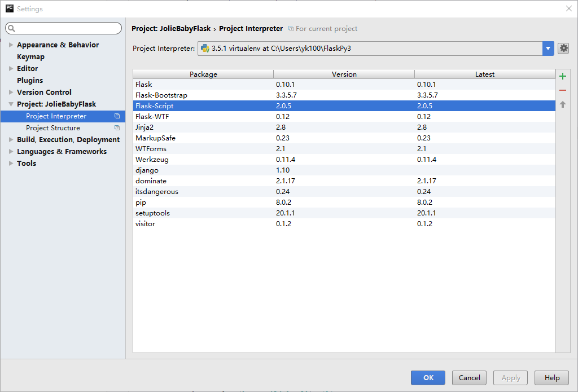Open the Keymap settings page
The height and width of the screenshot is (392, 578).
(x=30, y=57)
